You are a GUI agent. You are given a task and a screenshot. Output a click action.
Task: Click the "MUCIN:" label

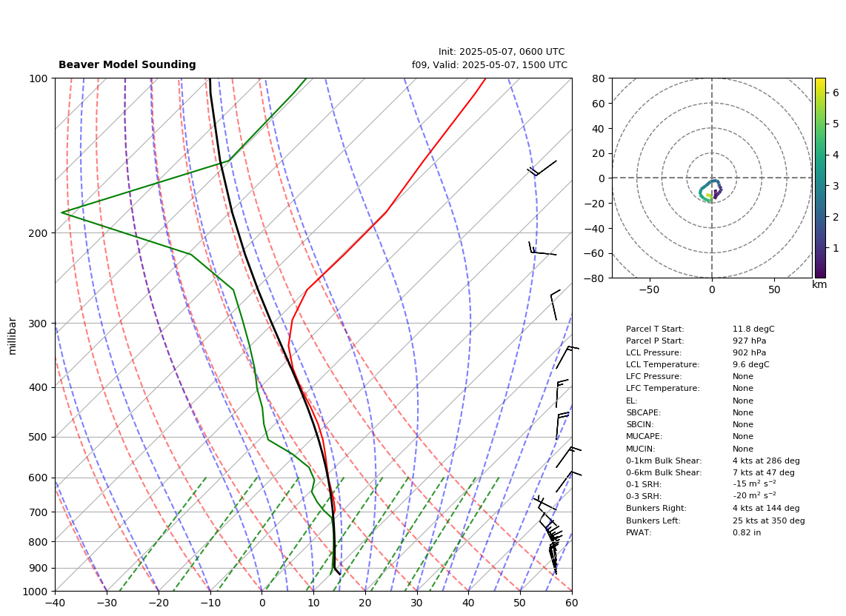tap(641, 449)
